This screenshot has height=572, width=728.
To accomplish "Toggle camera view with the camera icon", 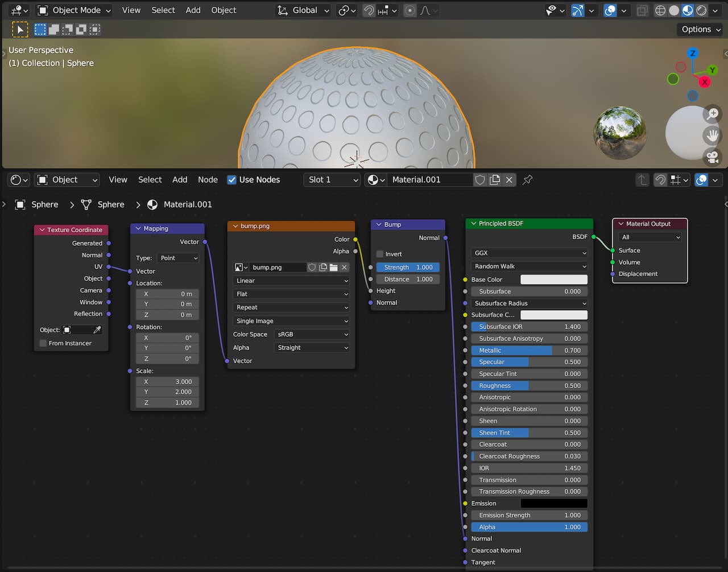I will (712, 157).
